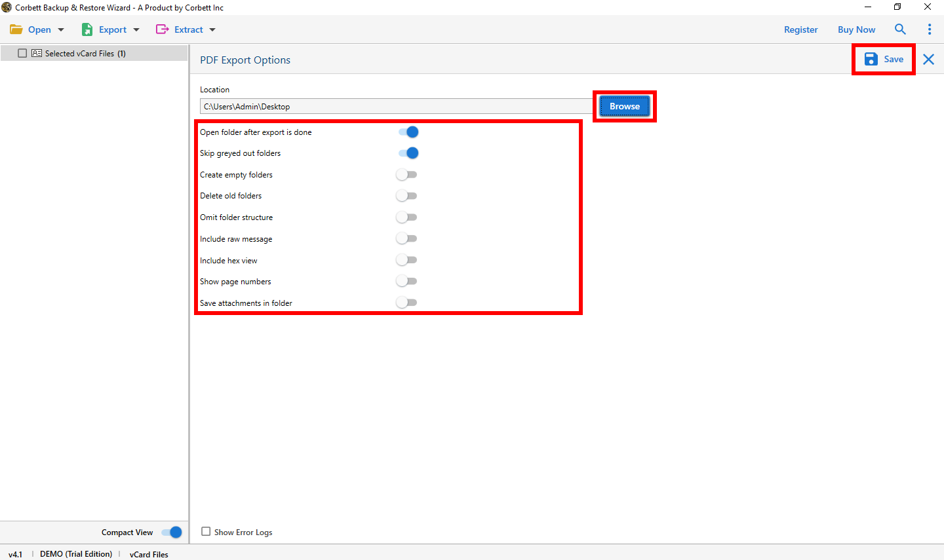Open the Open menu
Screen dimensions: 944x560
(39, 29)
